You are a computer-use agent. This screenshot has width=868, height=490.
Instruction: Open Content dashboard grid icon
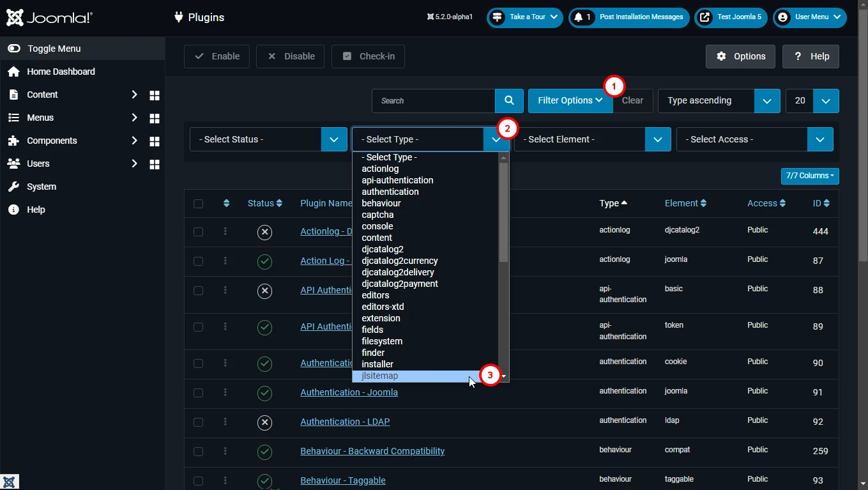click(x=154, y=95)
